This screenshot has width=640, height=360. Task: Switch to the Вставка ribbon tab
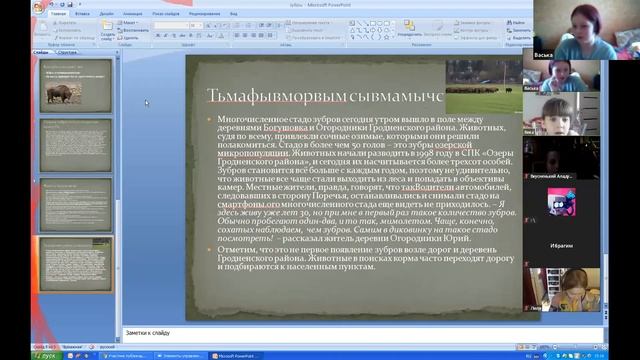click(x=82, y=14)
